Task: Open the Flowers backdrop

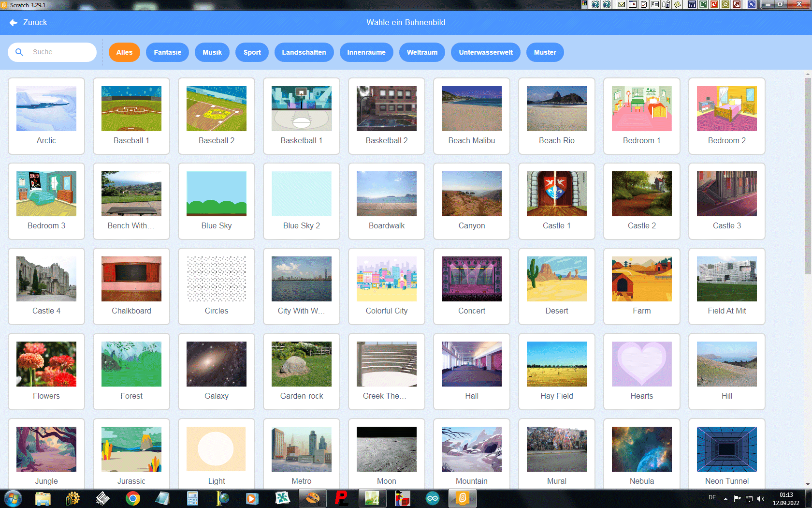Action: pos(46,372)
